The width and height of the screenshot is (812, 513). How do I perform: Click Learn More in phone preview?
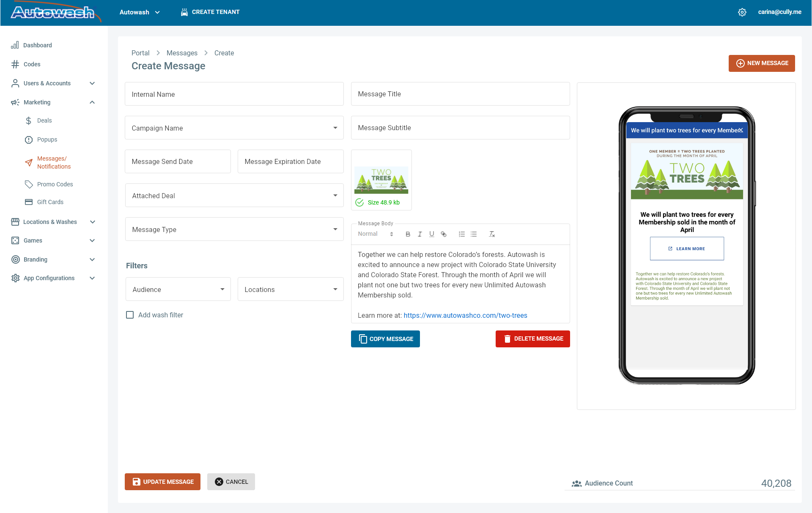click(x=687, y=248)
